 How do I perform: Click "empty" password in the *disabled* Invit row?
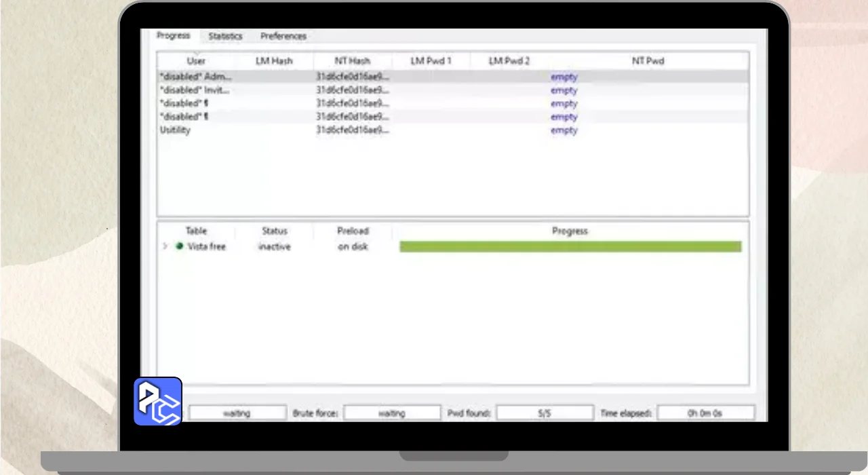coord(564,90)
